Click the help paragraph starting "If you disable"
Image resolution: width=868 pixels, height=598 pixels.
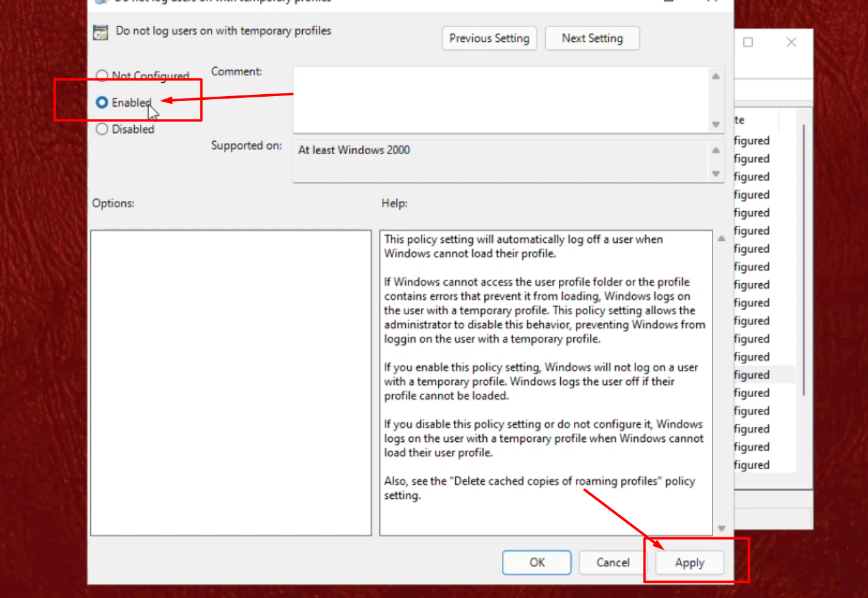(544, 439)
